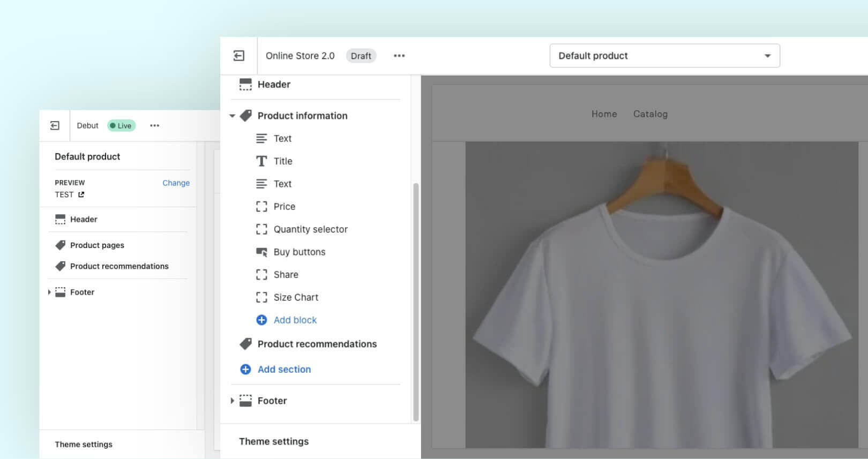
Task: Click the Header icon in Debut window sidebar
Action: click(61, 219)
